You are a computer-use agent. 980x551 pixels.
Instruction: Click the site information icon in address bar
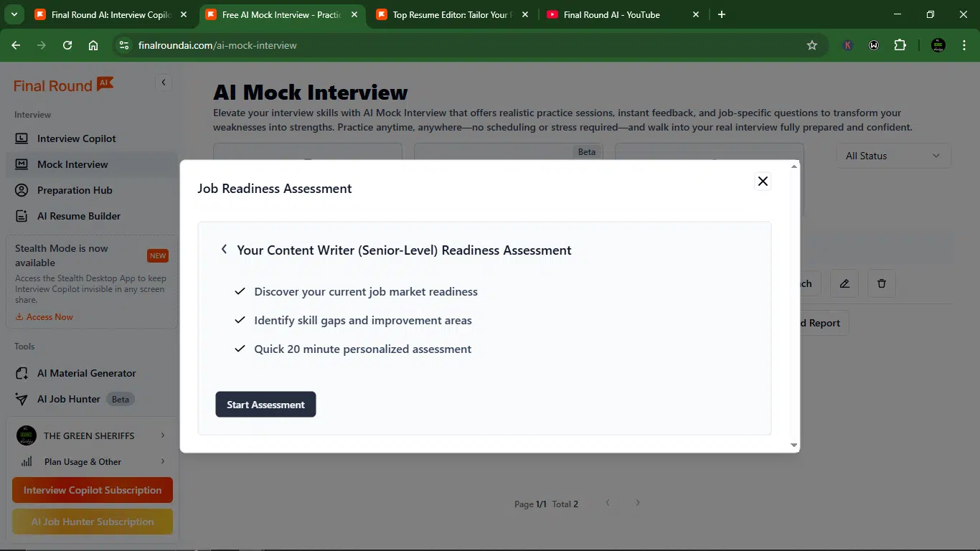pos(124,45)
